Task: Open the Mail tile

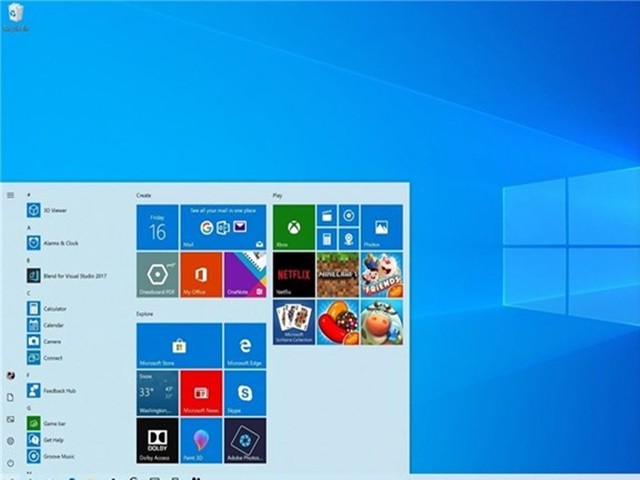Action: [x=223, y=227]
